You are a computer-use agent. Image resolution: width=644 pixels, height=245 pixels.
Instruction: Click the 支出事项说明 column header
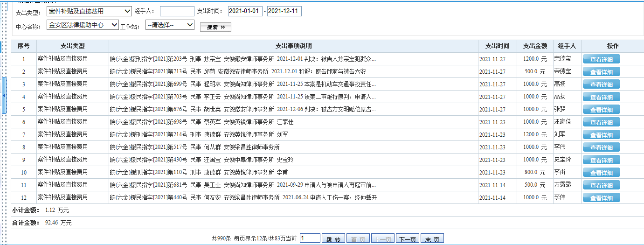(x=293, y=46)
